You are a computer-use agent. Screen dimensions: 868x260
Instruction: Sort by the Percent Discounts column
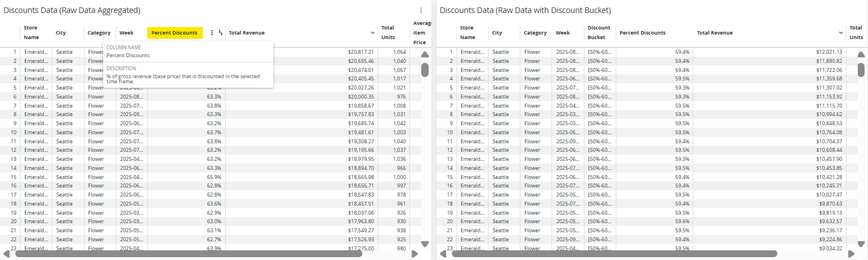[x=221, y=33]
